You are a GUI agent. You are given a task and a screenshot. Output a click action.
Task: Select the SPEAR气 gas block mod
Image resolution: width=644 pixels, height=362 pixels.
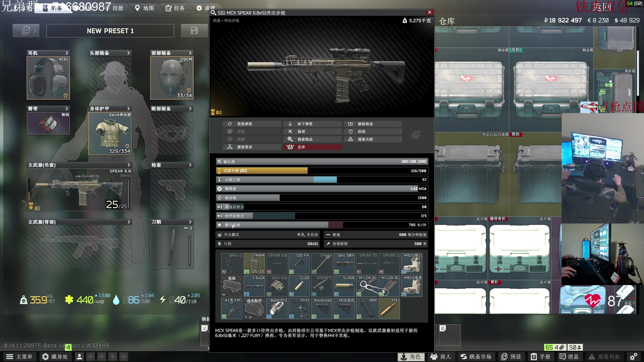pyautogui.click(x=321, y=286)
